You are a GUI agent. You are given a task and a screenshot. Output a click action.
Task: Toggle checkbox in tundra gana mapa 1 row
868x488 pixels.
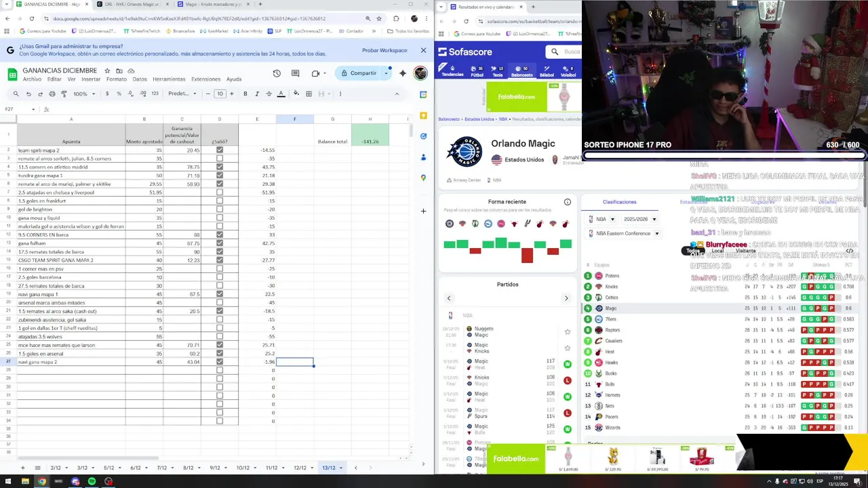(219, 176)
